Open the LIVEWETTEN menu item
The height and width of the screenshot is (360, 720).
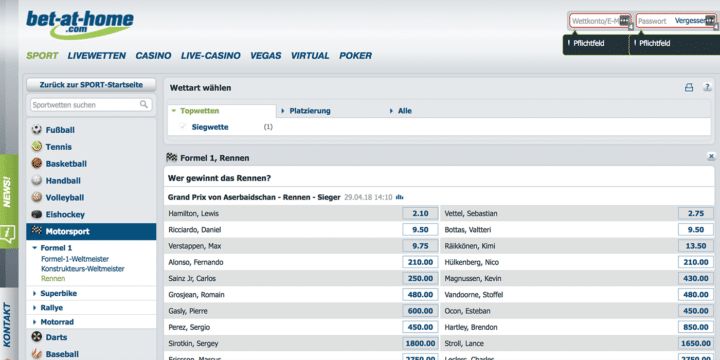[x=97, y=56]
